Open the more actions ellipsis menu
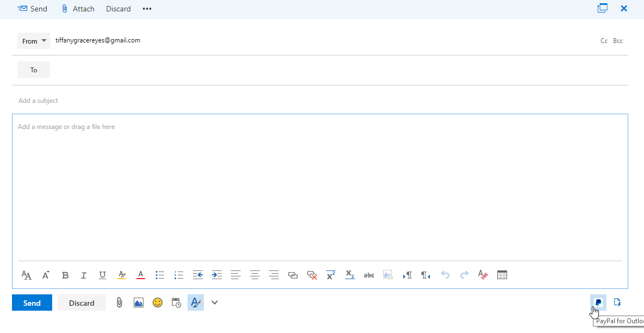 [147, 9]
